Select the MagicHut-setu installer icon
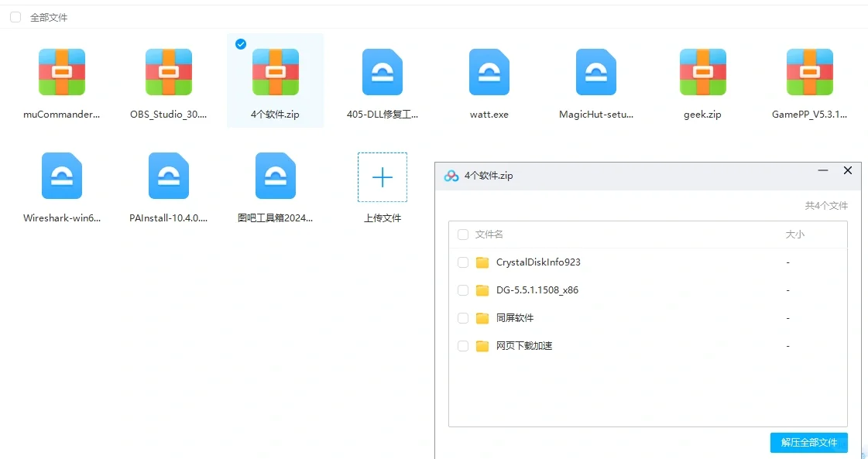This screenshot has height=459, width=868. (x=595, y=71)
